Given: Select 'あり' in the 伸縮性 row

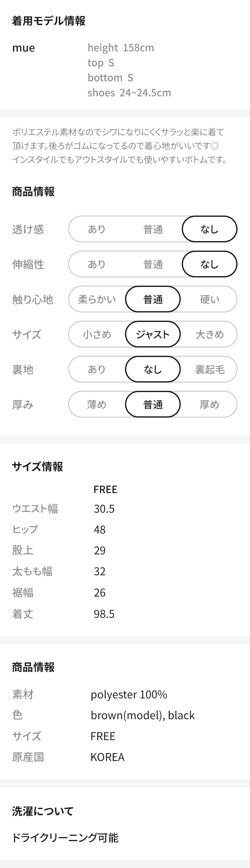Looking at the screenshot, I should tap(97, 264).
